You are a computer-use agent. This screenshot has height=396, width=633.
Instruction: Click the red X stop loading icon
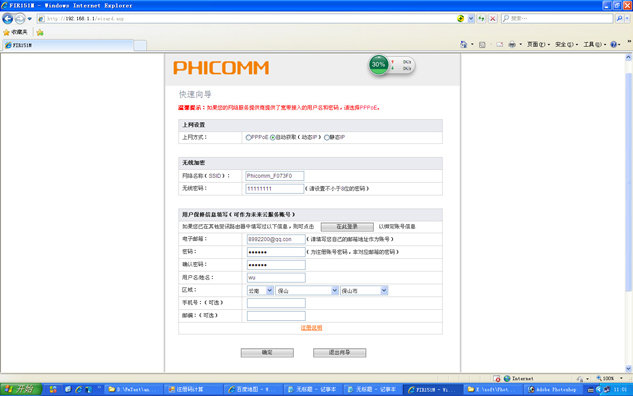pos(493,19)
